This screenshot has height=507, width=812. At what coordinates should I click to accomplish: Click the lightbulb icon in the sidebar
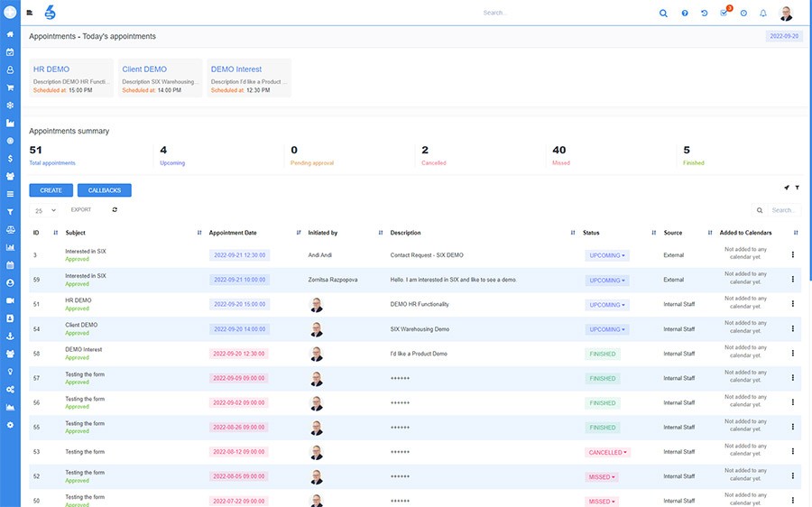coord(10,372)
